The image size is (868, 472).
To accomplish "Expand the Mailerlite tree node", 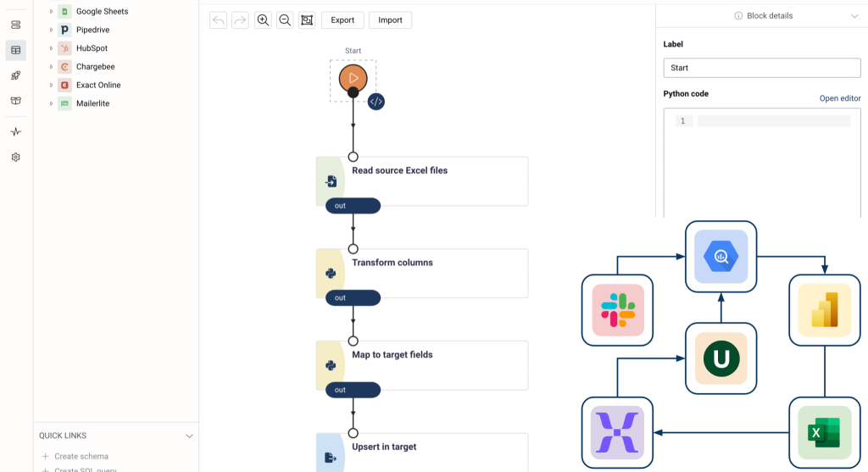I will click(51, 103).
